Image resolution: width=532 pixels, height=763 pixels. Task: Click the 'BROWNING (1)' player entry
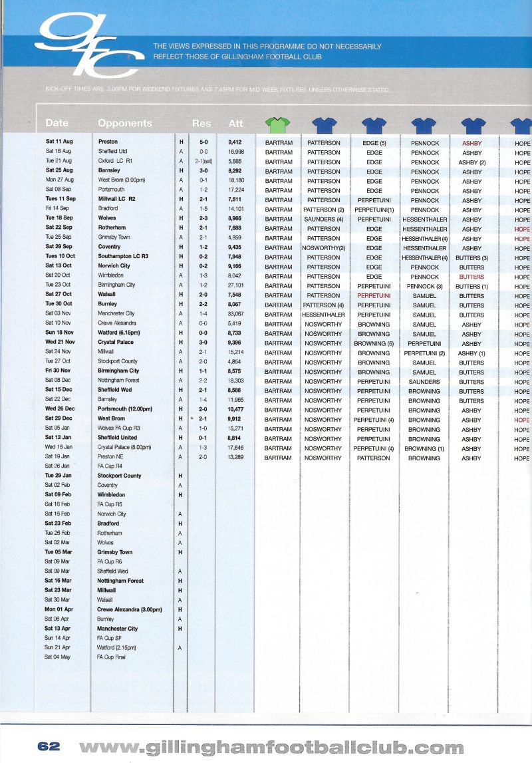click(x=424, y=448)
